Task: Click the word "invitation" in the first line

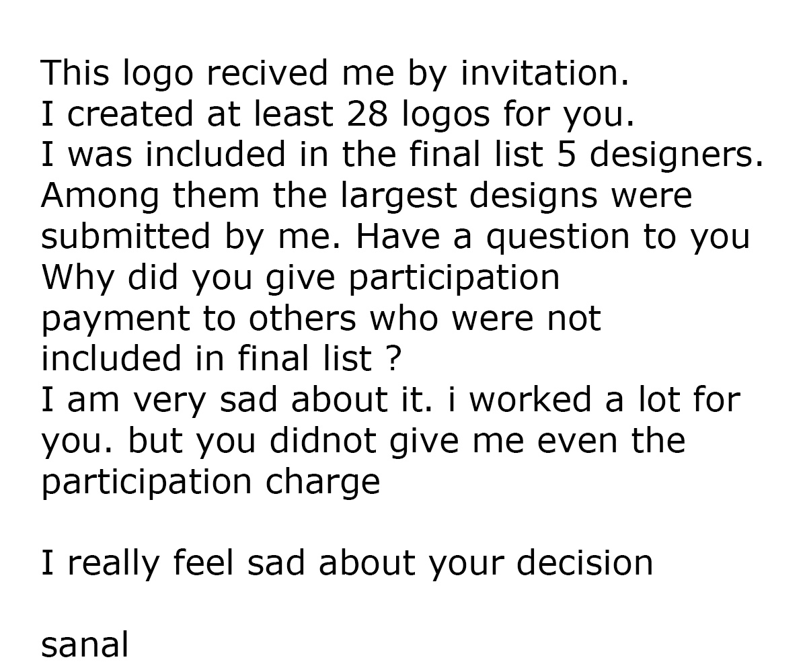Action: click(x=545, y=73)
